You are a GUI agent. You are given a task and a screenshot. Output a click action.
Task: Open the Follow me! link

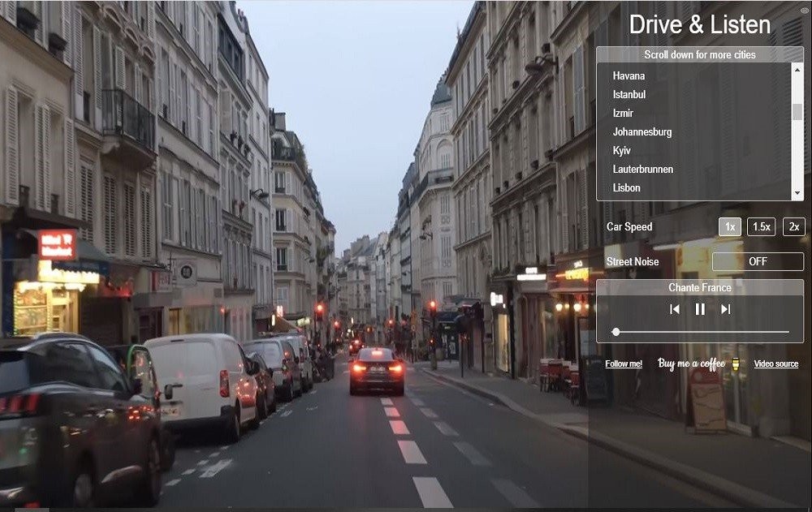pos(624,364)
